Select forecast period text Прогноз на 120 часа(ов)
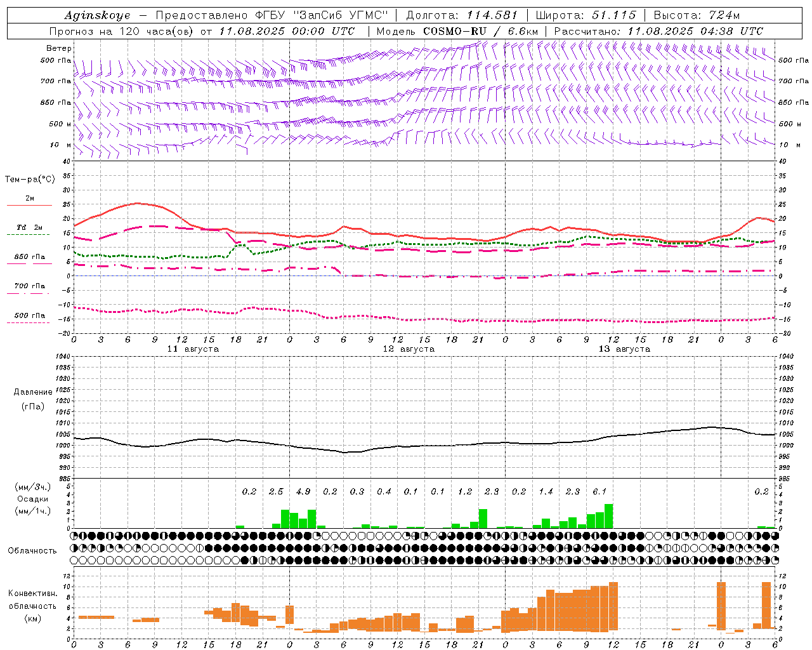The image size is (812, 650). tap(122, 31)
